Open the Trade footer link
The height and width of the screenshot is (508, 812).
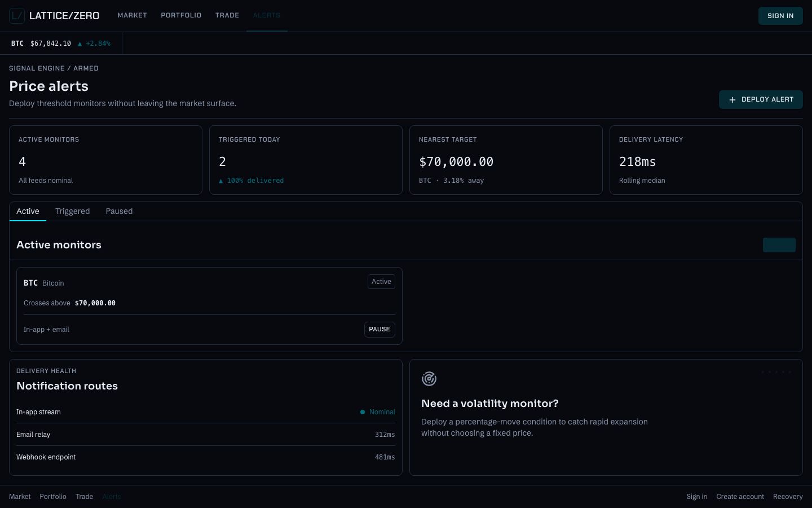[x=85, y=497]
